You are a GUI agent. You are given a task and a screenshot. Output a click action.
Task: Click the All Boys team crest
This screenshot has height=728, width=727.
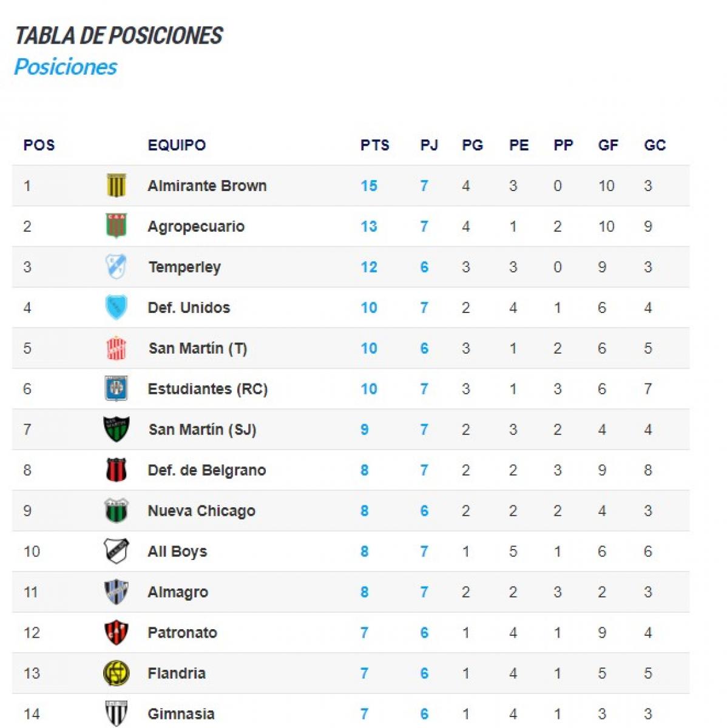(116, 551)
